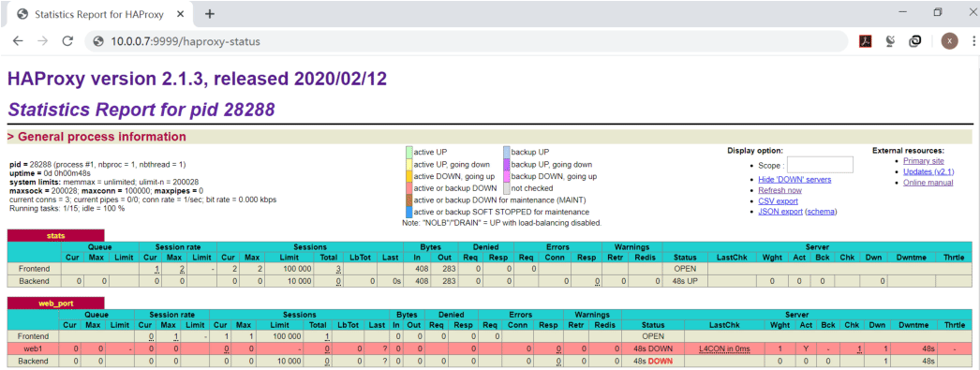Click the active UP green legend swatch
This screenshot has height=370, width=980.
(x=409, y=152)
